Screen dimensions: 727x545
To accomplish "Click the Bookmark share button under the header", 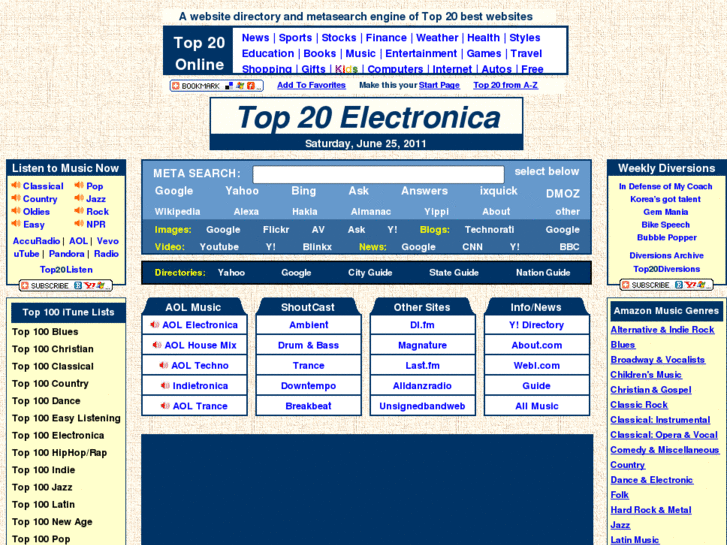I will (x=217, y=86).
